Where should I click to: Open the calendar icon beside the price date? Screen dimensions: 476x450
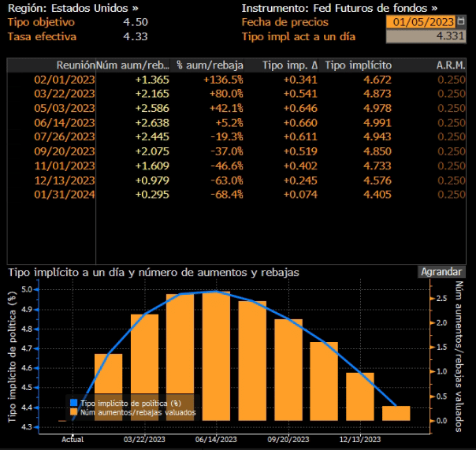461,21
